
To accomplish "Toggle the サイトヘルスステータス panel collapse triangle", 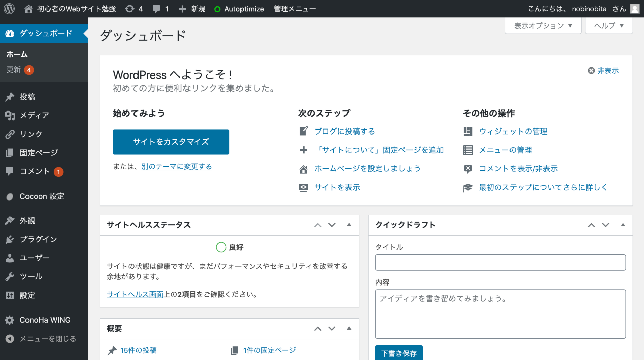I will click(x=349, y=225).
